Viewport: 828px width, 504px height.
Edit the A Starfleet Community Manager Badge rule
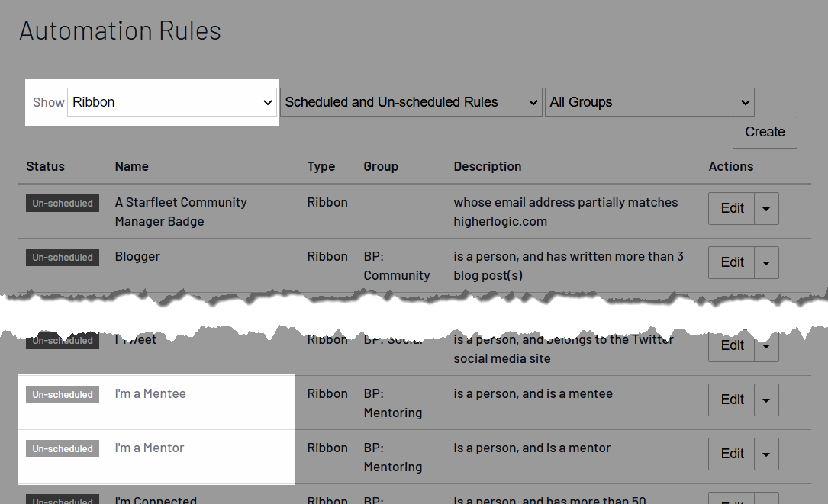[732, 208]
